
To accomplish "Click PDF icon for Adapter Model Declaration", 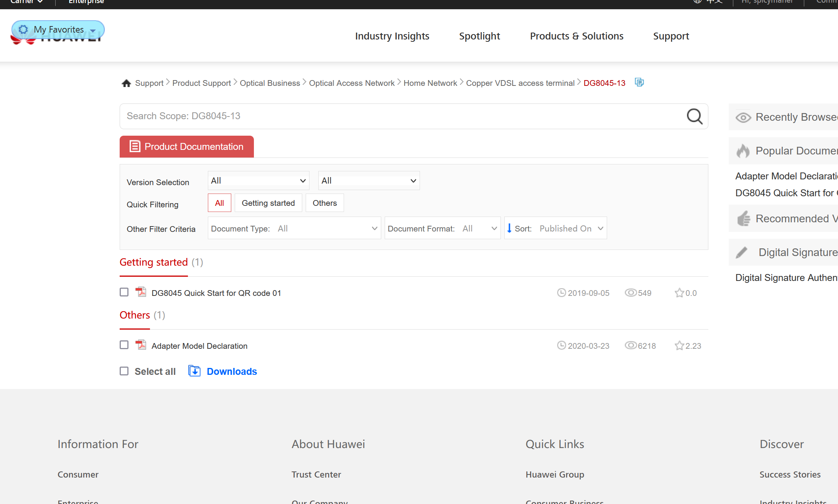I will 141,345.
